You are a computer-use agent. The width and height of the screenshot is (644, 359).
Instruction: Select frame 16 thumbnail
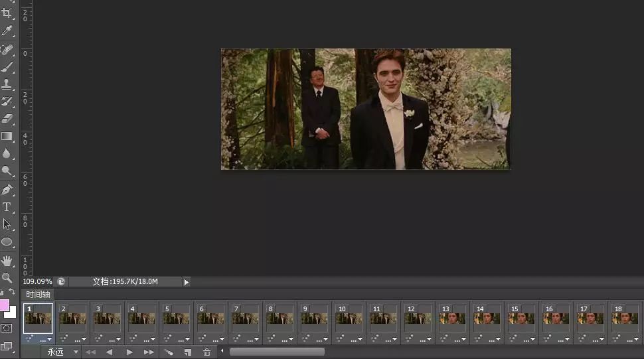556,319
